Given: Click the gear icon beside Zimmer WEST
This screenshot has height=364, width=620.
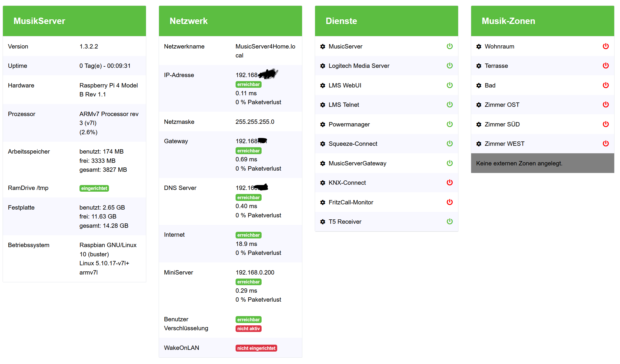Looking at the screenshot, I should coord(479,144).
